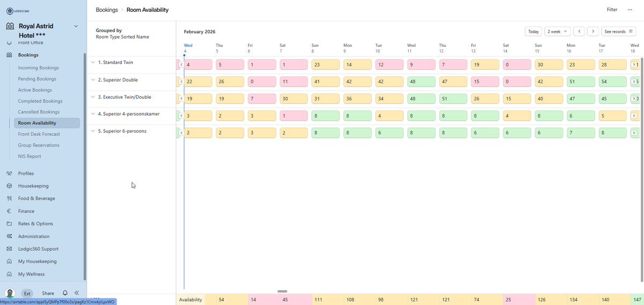Click Superior 4-persoonskamer cell 1 on Sat 7

click(294, 116)
